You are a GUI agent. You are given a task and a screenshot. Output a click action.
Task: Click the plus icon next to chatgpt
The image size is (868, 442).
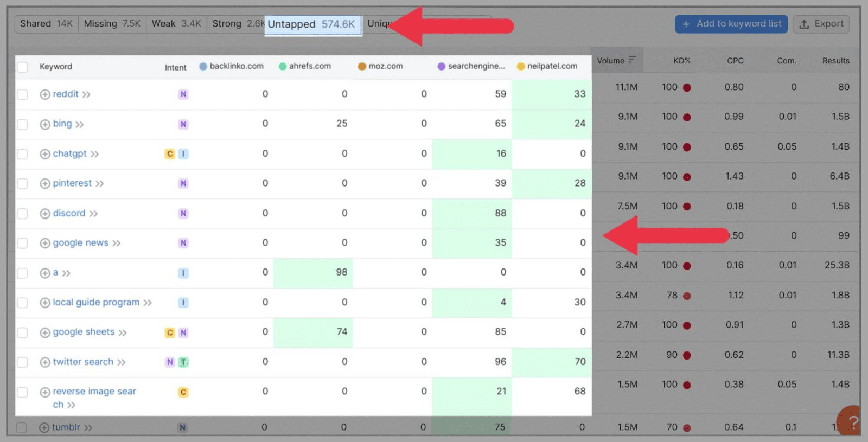[x=45, y=154]
